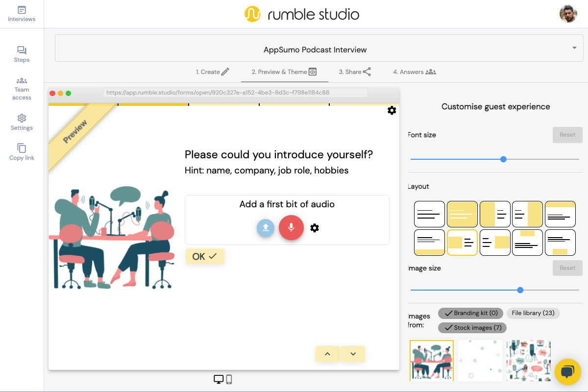Go to previous question with the up chevron
The height and width of the screenshot is (392, 588).
[327, 354]
